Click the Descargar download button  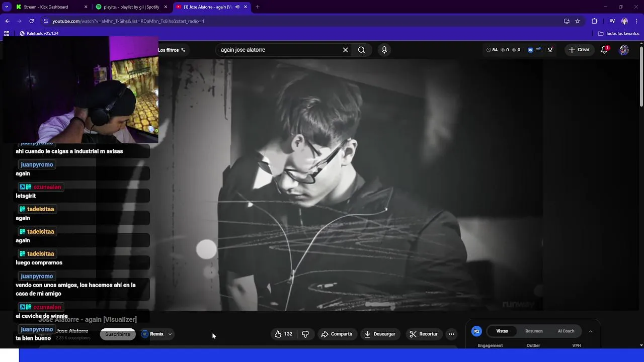coord(380,334)
